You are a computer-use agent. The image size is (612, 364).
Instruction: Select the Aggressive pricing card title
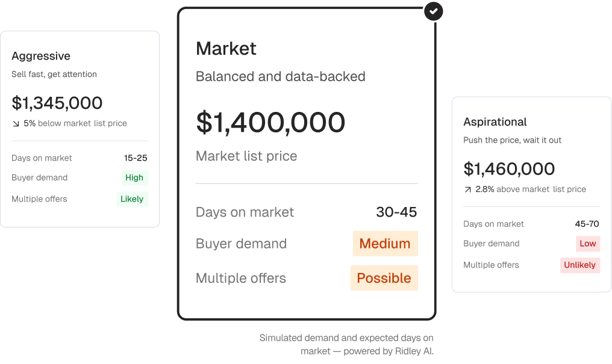[41, 56]
